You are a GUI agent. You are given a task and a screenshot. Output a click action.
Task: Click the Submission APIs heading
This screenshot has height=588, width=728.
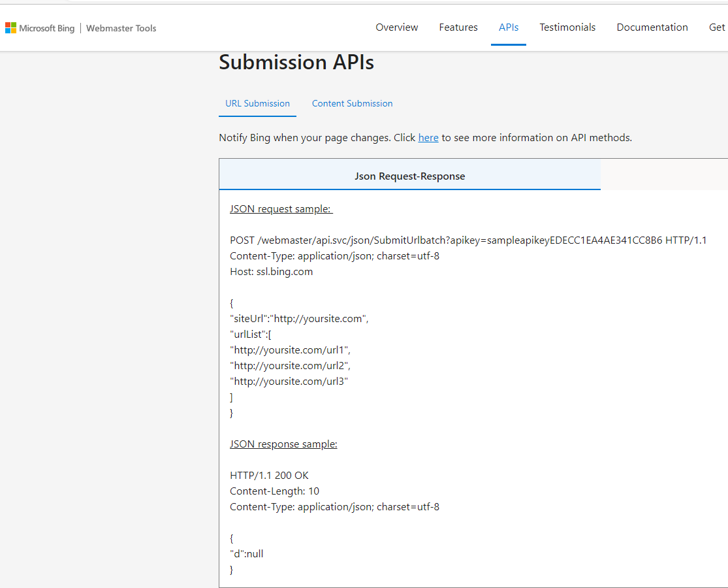(296, 62)
